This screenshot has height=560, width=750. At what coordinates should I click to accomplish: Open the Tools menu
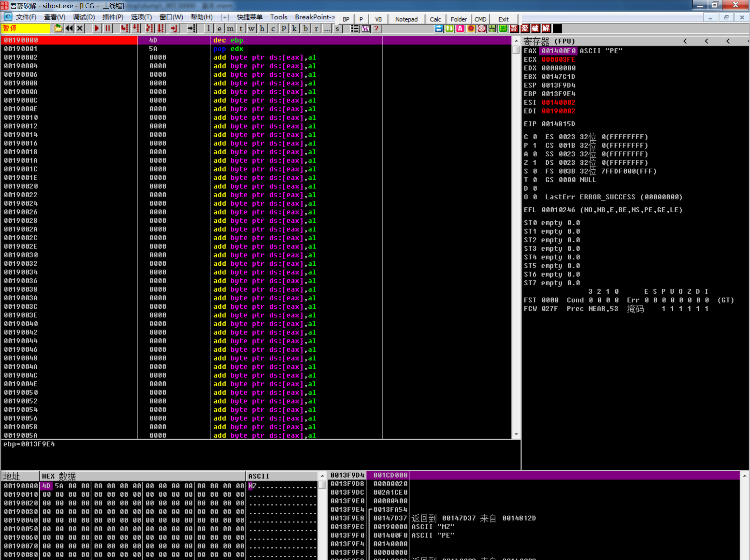point(278,17)
